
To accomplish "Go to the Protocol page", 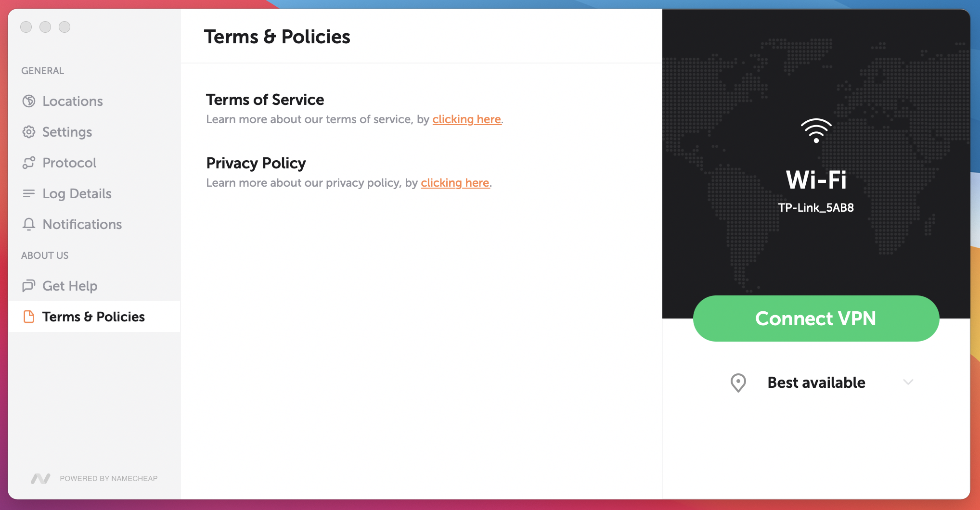I will pyautogui.click(x=94, y=163).
